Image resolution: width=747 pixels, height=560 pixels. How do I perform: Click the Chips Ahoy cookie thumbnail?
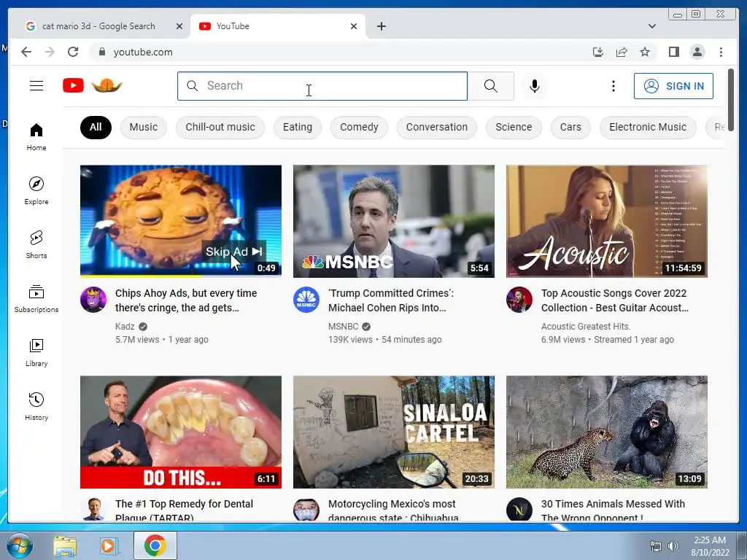point(181,221)
